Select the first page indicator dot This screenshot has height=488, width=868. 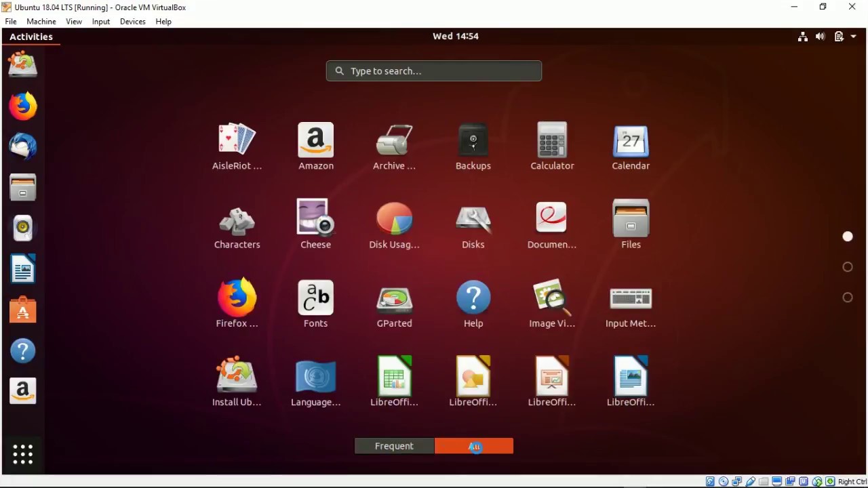click(848, 237)
